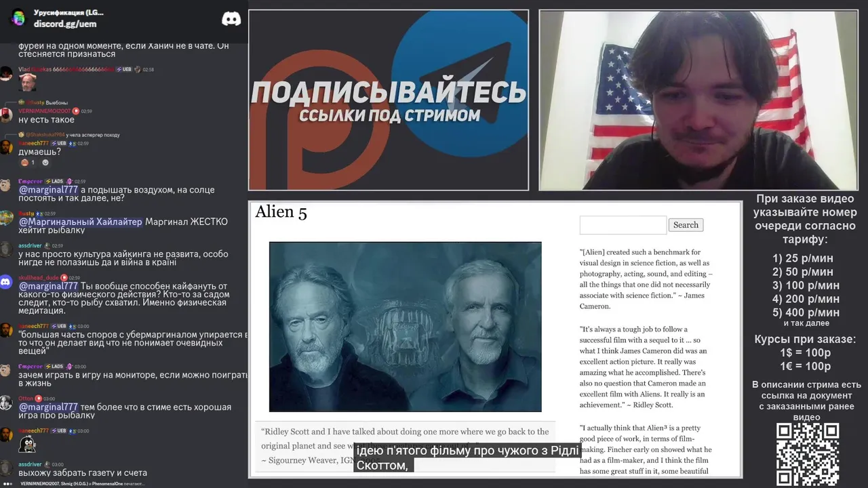Open Otton's avatar in the chat
The height and width of the screenshot is (488, 868).
[x=6, y=403]
